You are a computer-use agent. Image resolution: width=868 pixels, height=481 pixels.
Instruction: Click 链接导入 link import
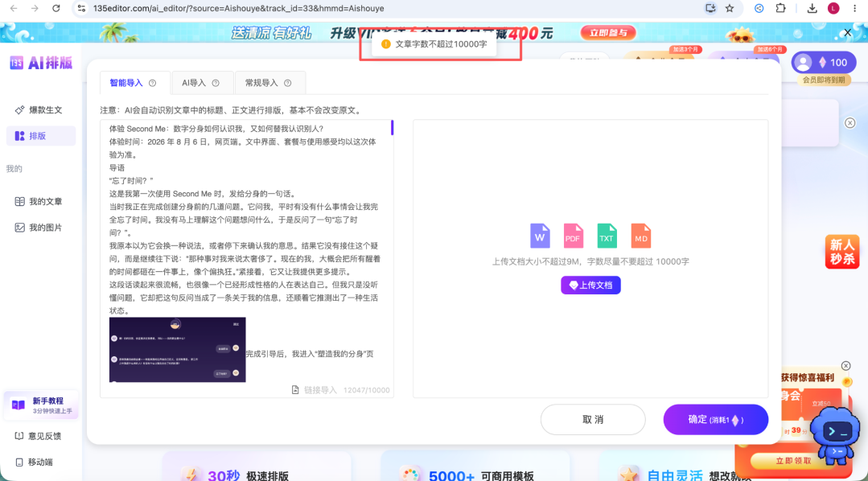[x=315, y=390]
